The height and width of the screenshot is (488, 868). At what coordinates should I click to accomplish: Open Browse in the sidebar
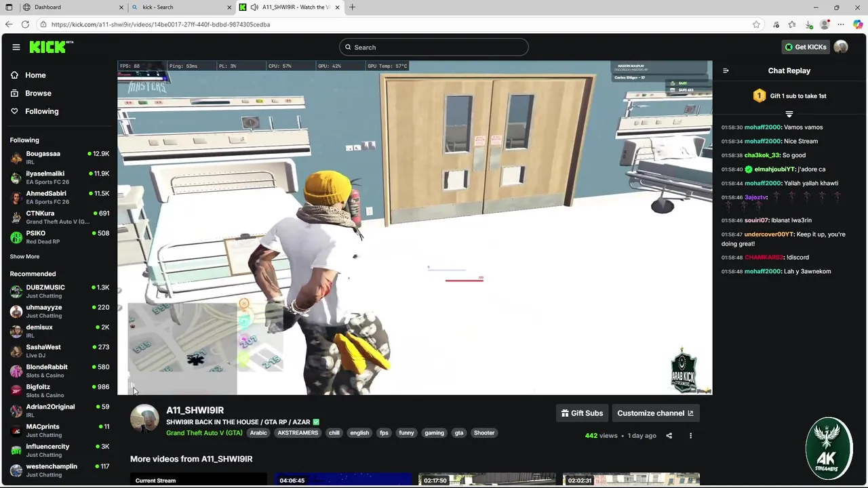click(38, 94)
